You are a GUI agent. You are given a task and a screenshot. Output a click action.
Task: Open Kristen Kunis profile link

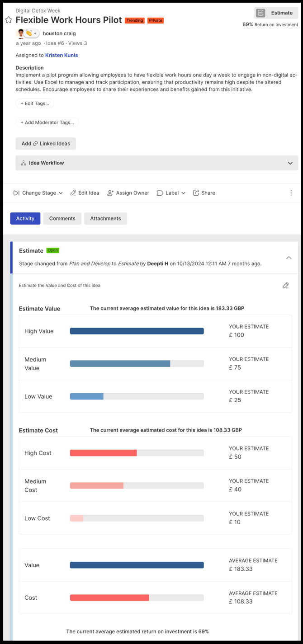62,55
